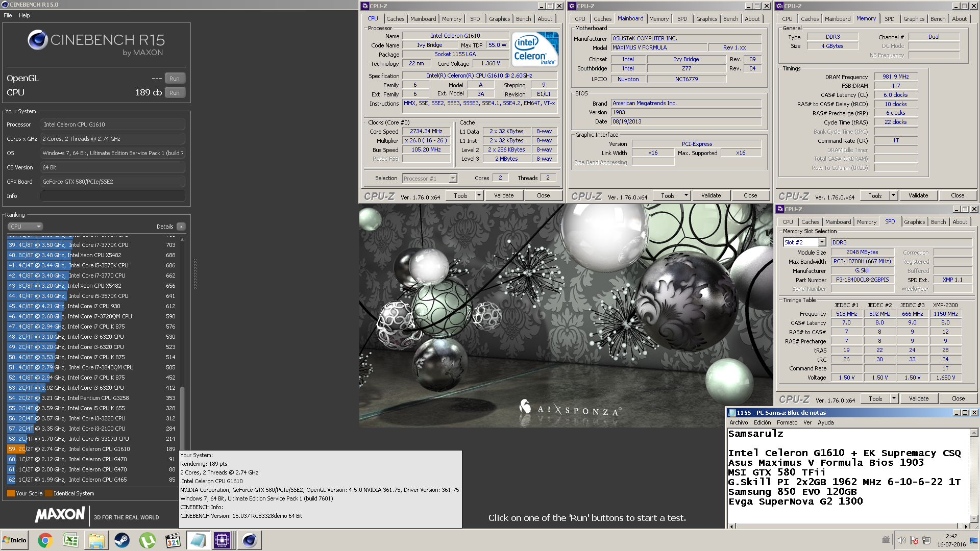The image size is (980, 551).
Task: Select ranking row Intel Pentium CPU G3258
Action: tap(92, 398)
